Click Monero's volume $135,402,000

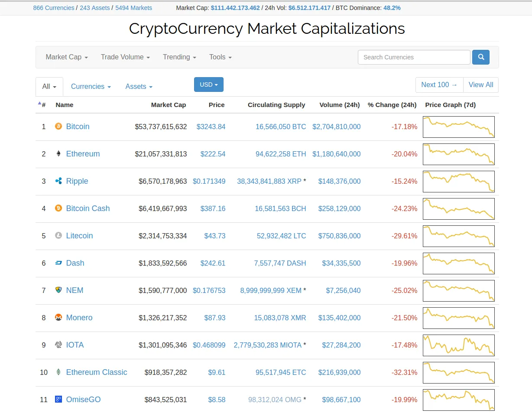[x=340, y=318]
